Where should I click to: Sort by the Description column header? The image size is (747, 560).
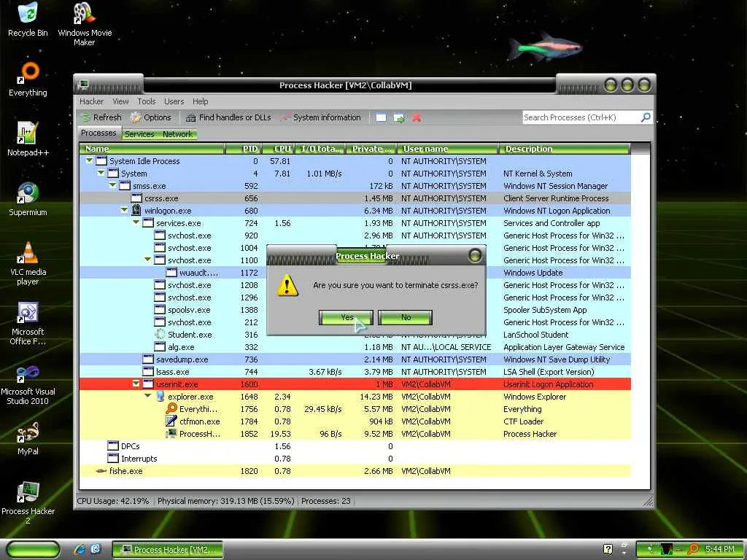565,149
